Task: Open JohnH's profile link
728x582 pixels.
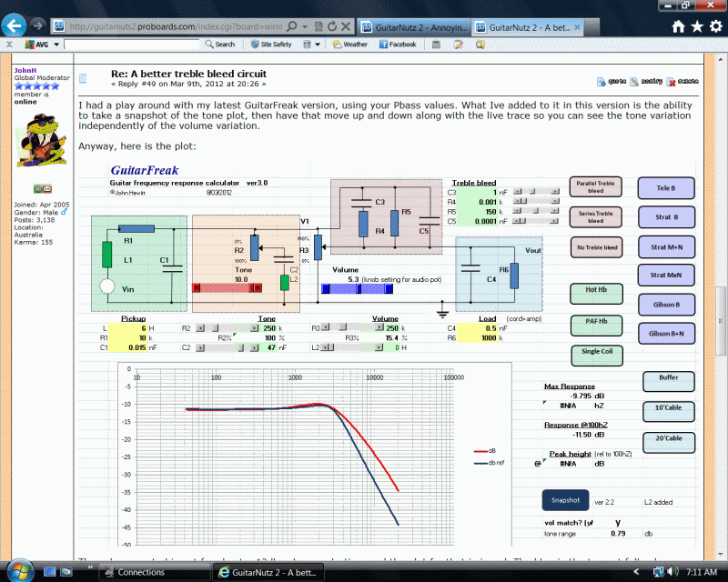Action: click(25, 71)
